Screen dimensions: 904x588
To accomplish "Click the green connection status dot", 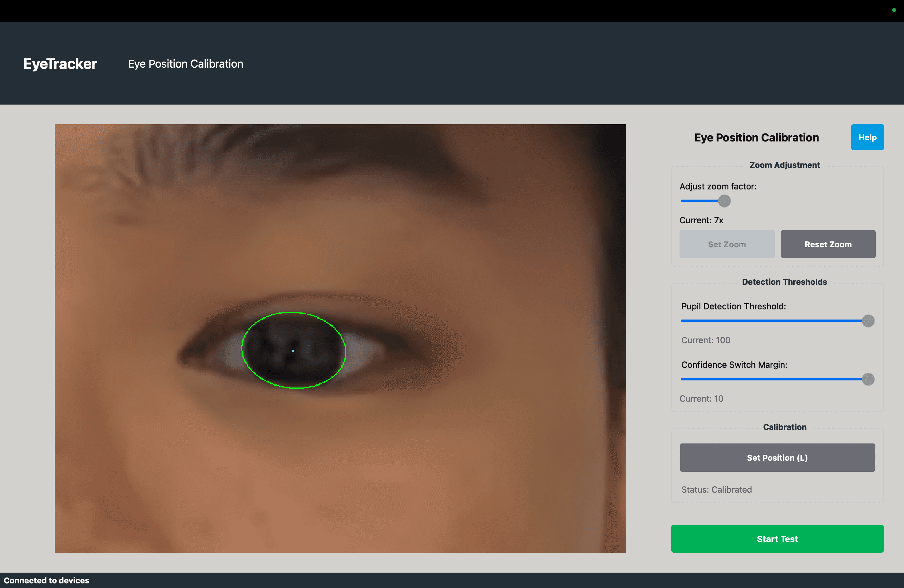I will (894, 10).
